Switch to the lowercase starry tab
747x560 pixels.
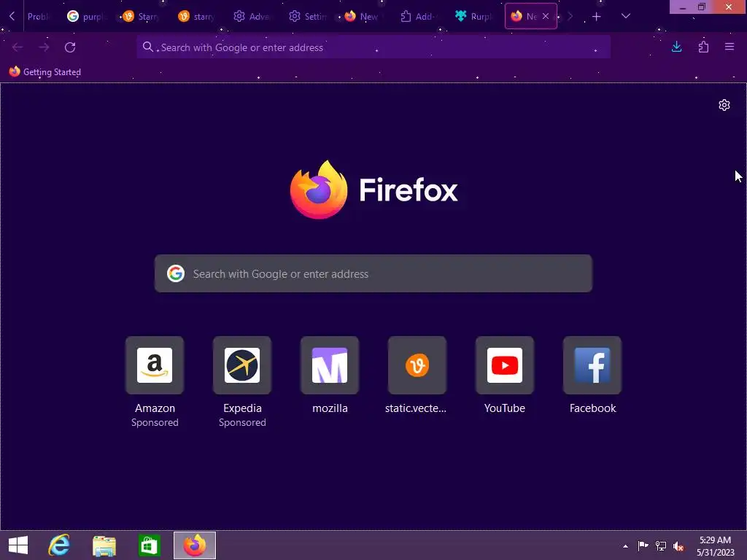pos(197,17)
